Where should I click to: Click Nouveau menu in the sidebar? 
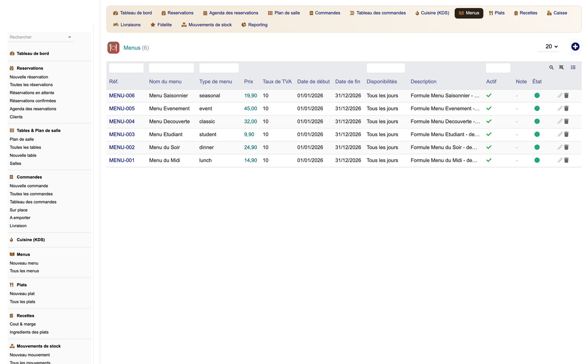point(24,263)
